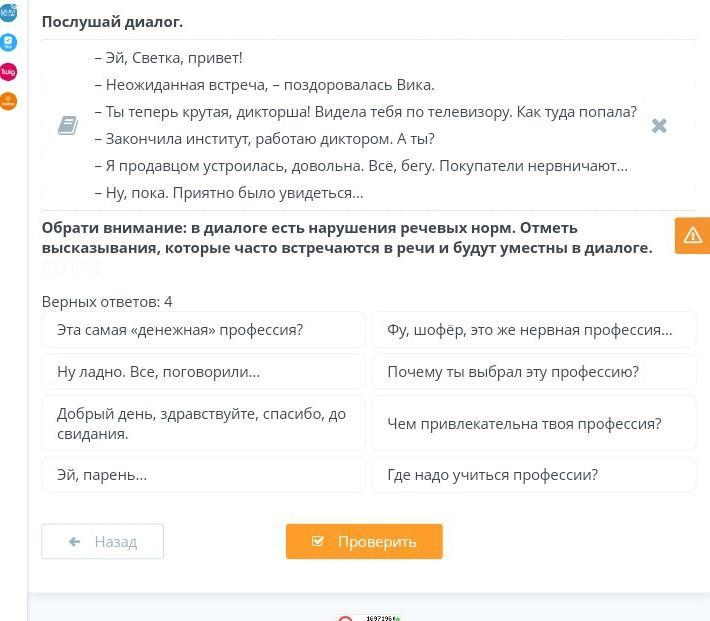Screen dimensions: 710x621
Task: Select answer «Ну ладно. Все, поговорили…»
Action: click(204, 372)
